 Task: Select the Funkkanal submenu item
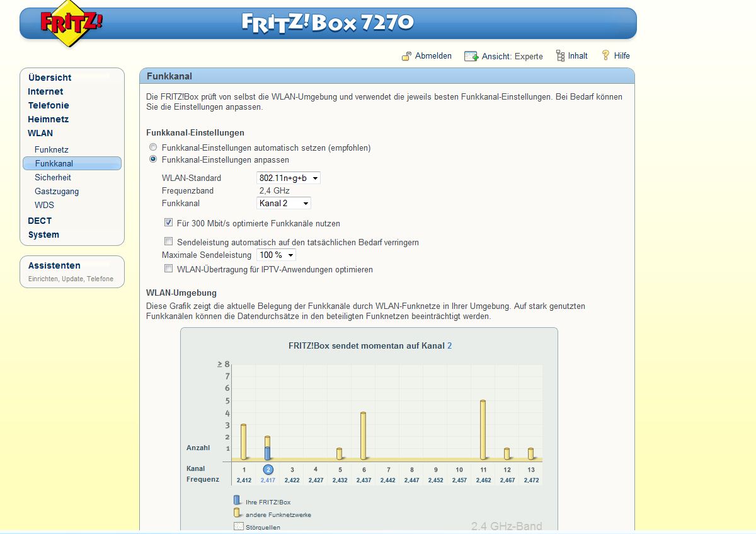tap(72, 163)
